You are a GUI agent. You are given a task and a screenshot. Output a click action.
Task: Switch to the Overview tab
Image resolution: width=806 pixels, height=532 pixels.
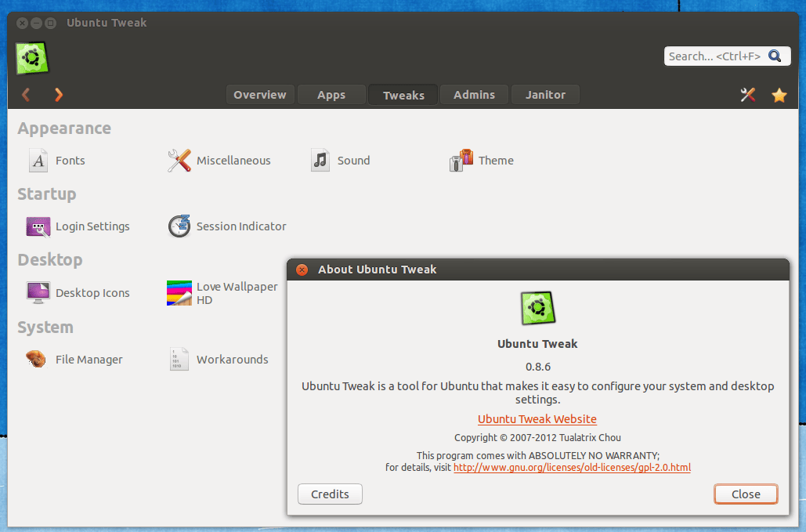(260, 94)
